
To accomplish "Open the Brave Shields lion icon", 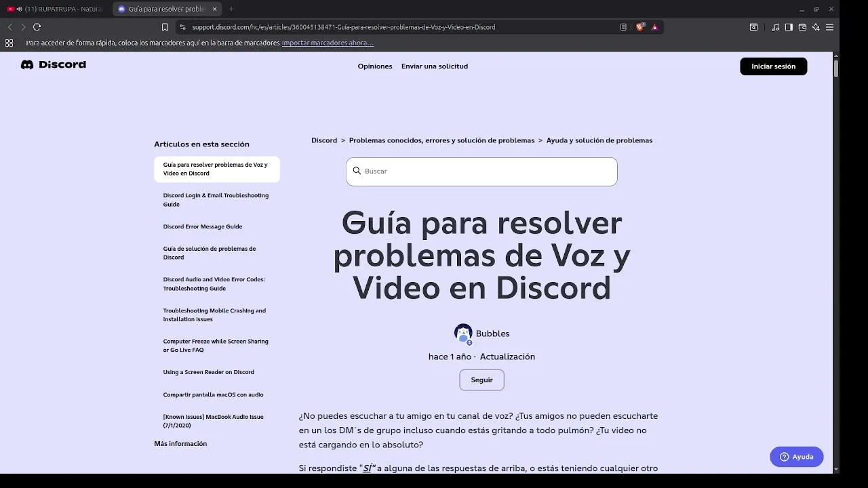I will point(639,27).
